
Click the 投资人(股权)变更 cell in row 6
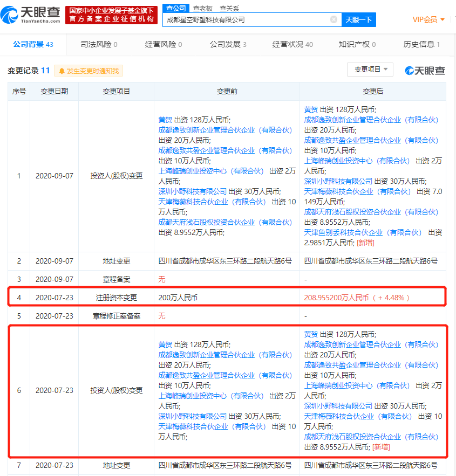click(117, 390)
